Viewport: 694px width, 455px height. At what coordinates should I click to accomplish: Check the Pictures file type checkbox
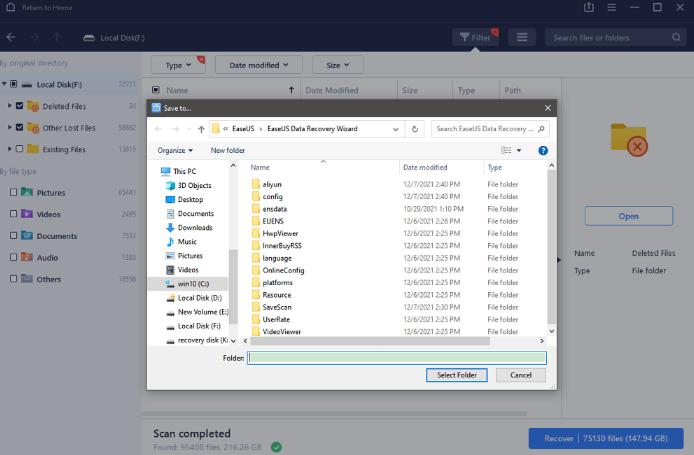point(13,192)
